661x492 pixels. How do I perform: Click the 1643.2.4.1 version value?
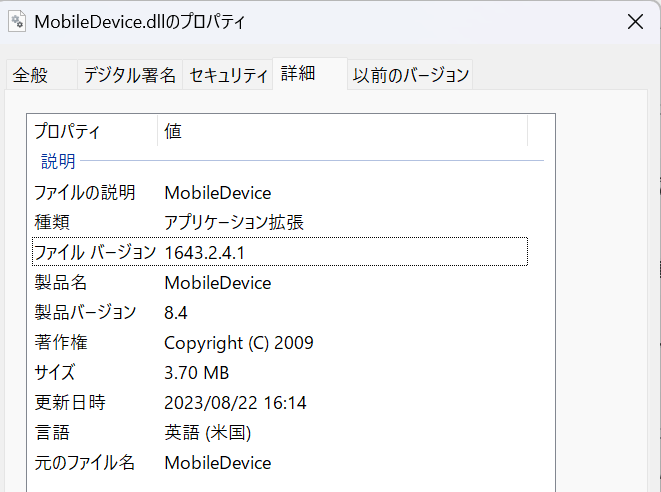[x=204, y=253]
